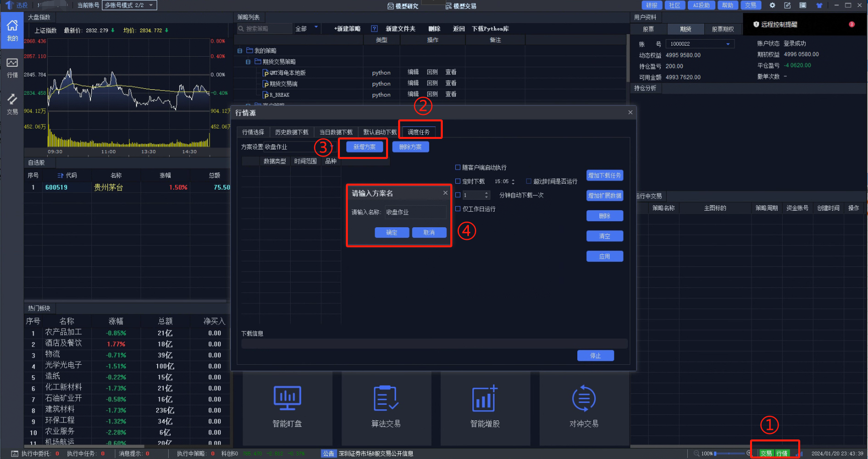Check the 仅工作日运行 option
Image resolution: width=868 pixels, height=459 pixels.
pos(458,209)
